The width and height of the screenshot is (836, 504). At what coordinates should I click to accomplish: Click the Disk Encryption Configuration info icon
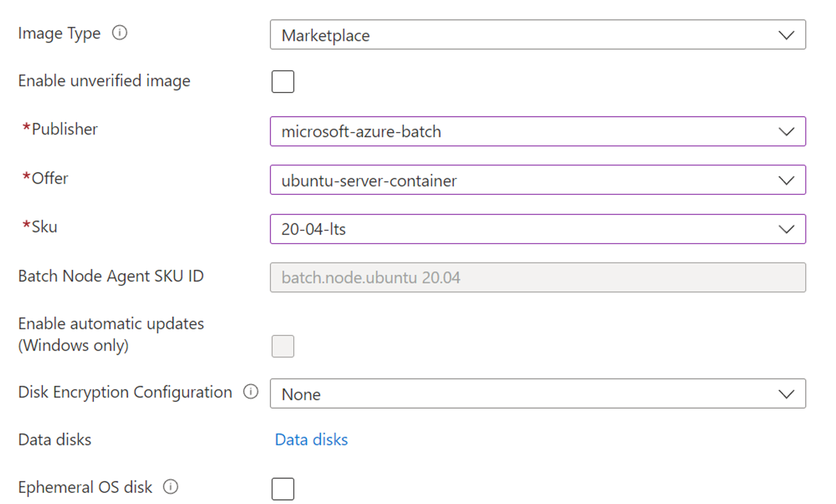pyautogui.click(x=250, y=392)
